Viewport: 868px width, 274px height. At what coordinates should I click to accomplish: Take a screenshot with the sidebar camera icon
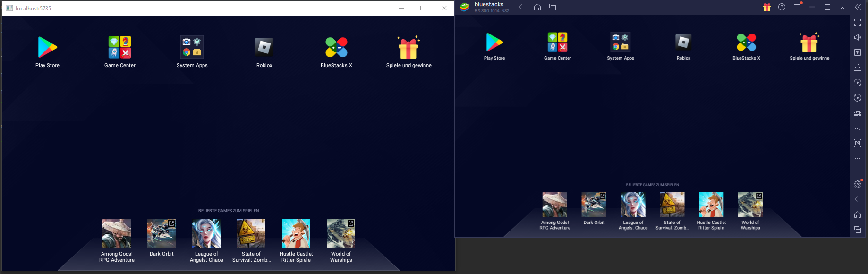click(x=858, y=143)
